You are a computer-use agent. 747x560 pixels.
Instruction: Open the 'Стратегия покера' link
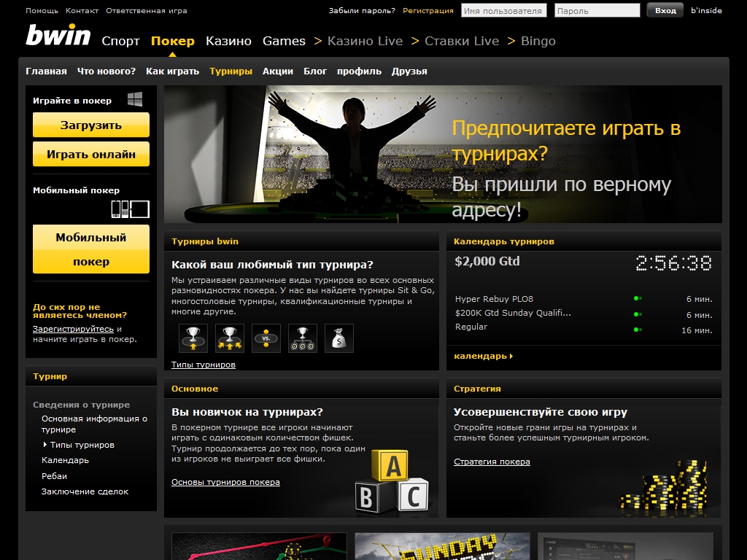(x=492, y=462)
